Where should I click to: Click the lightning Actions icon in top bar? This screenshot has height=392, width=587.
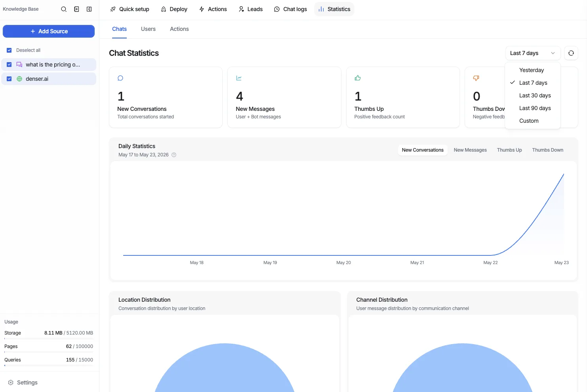click(202, 9)
